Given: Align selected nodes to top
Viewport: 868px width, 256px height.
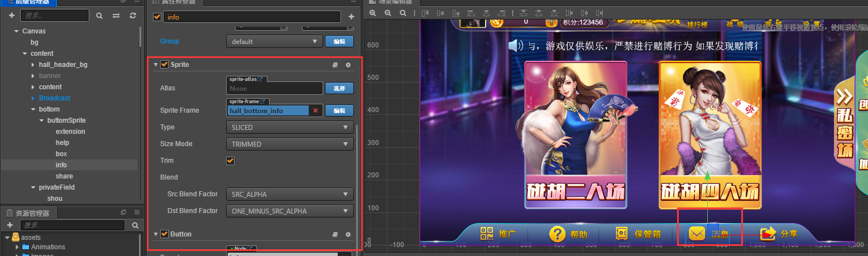Looking at the screenshot, I should pos(425,12).
